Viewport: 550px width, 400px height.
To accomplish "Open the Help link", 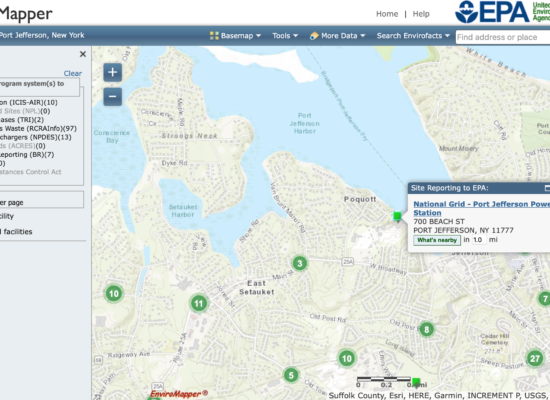I will click(x=421, y=14).
